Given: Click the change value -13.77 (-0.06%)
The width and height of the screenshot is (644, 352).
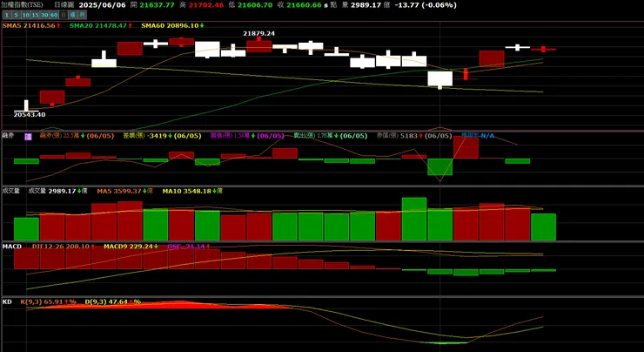Looking at the screenshot, I should (426, 5).
